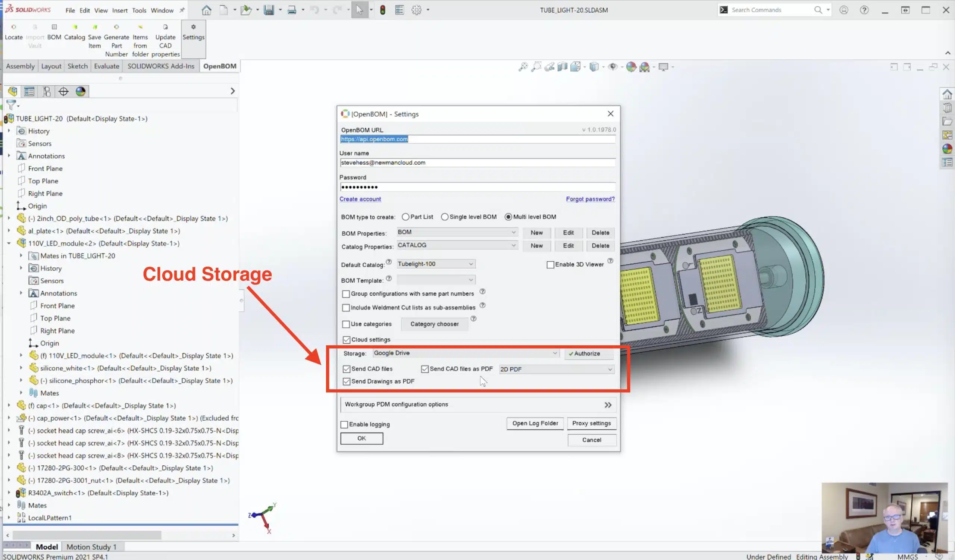This screenshot has height=560, width=955.
Task: Click the OpenBOM URL input field
Action: pos(477,139)
